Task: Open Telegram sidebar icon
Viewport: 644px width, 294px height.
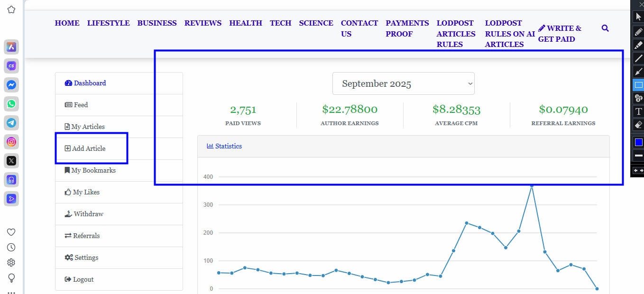Action: click(11, 123)
